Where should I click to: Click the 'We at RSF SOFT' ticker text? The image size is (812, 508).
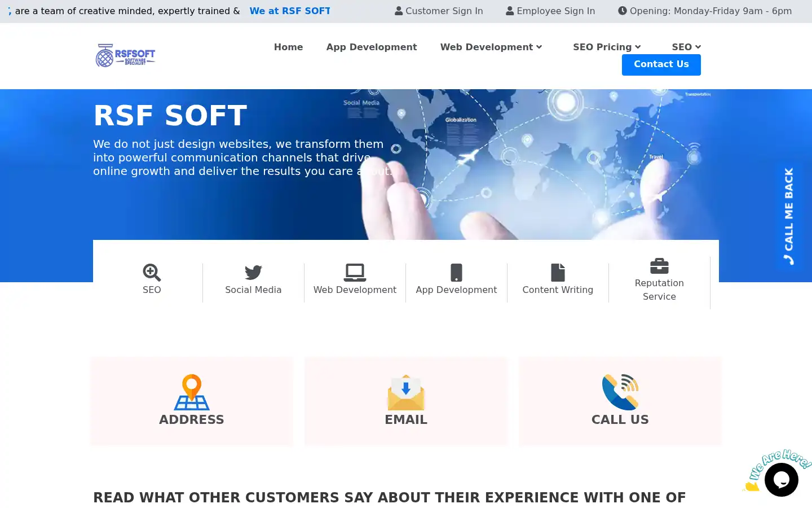point(290,11)
